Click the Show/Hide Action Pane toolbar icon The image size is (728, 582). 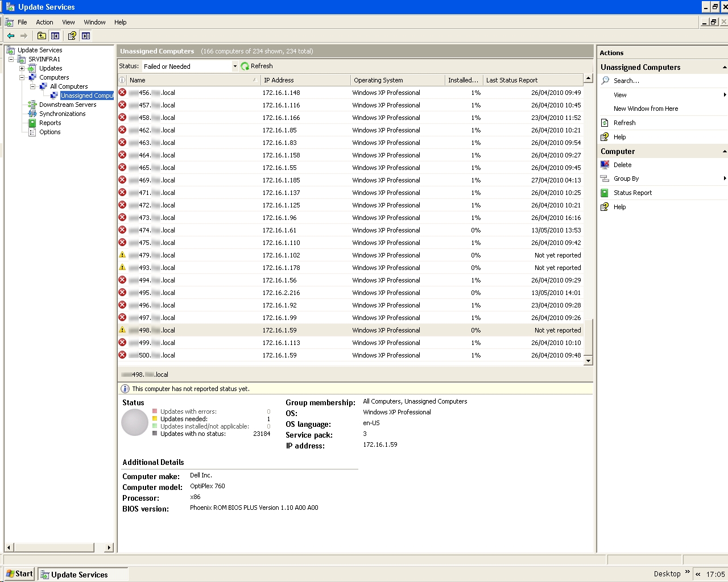click(x=86, y=35)
